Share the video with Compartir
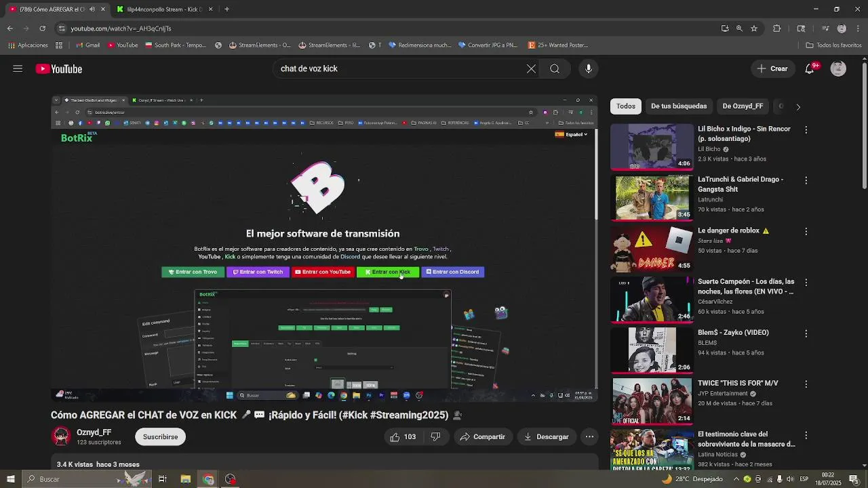Image resolution: width=868 pixels, height=488 pixels. [482, 437]
